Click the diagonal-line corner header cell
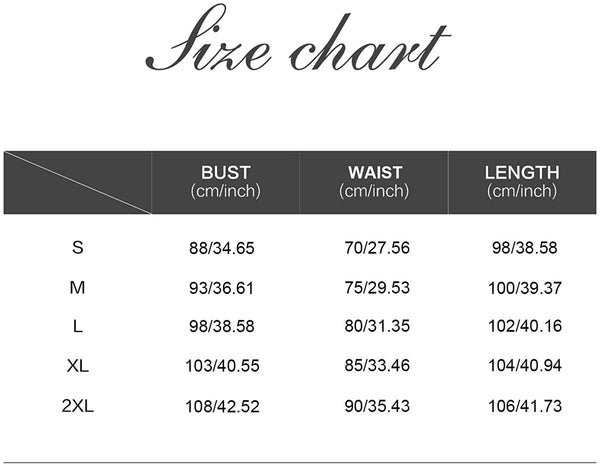This screenshot has height=464, width=600. point(77,182)
